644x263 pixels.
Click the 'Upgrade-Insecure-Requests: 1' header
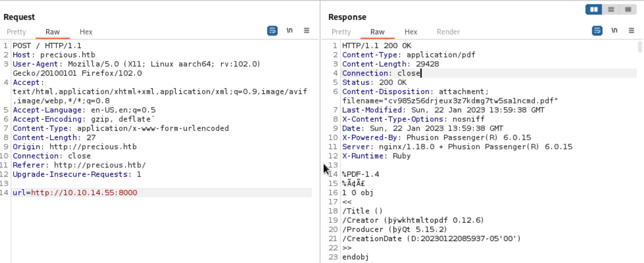point(77,174)
